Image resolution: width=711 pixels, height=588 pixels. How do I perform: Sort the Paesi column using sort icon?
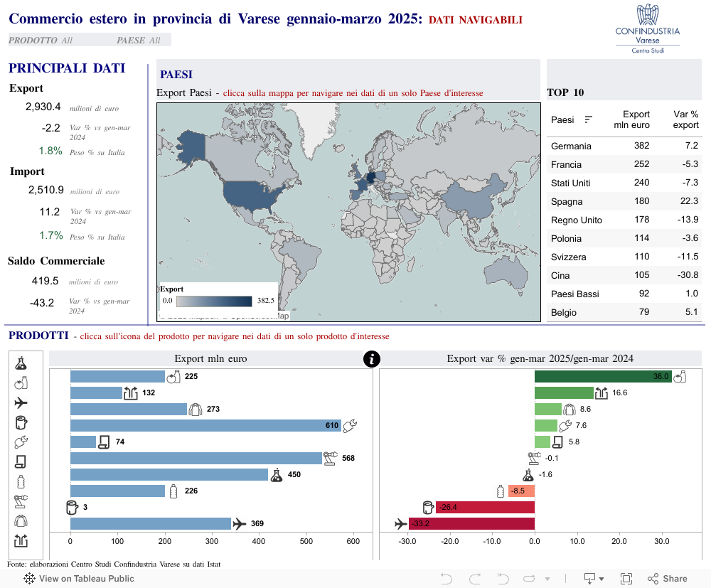tap(589, 119)
